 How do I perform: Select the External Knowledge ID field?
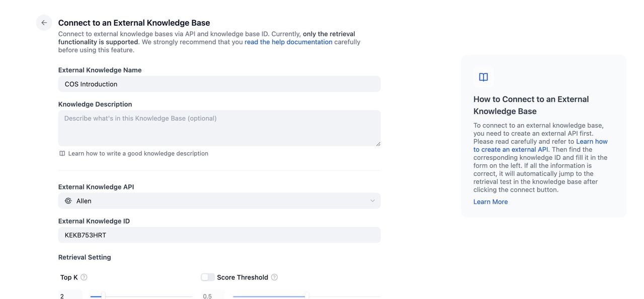[x=219, y=235]
